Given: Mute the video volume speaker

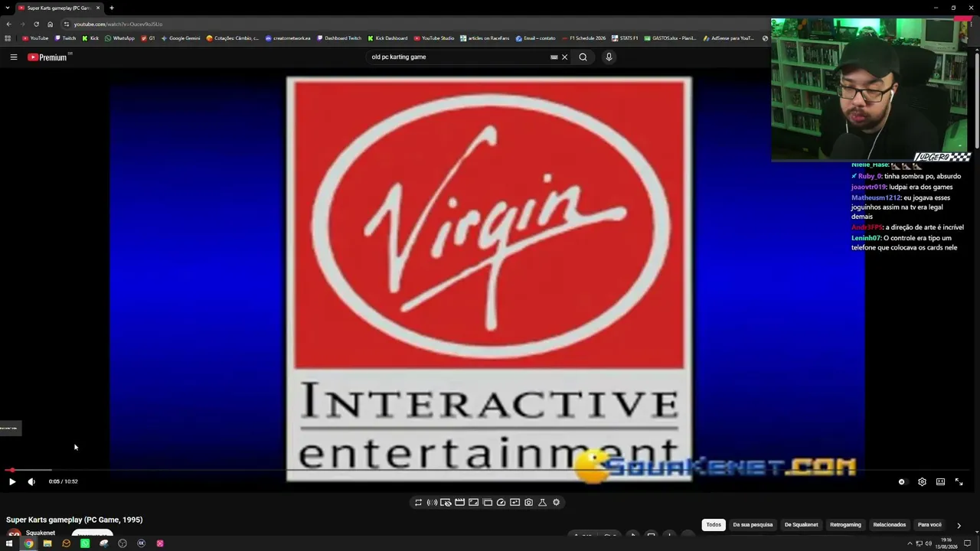Looking at the screenshot, I should coord(31,481).
